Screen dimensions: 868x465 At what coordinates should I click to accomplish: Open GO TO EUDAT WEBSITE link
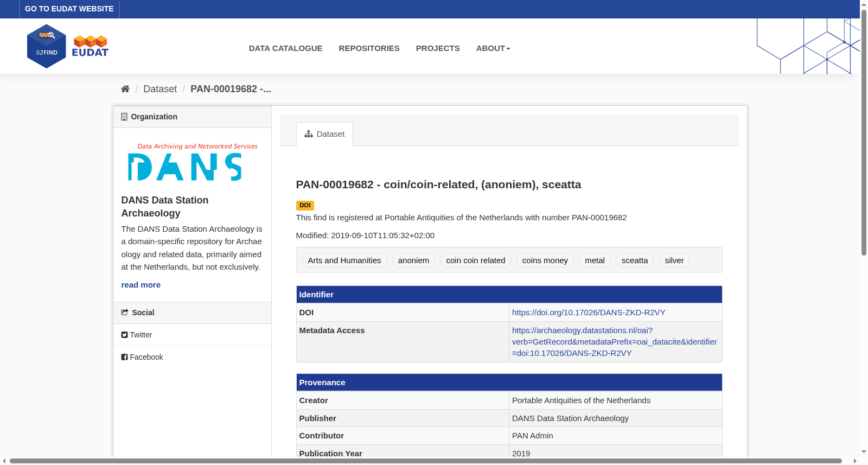pos(69,9)
